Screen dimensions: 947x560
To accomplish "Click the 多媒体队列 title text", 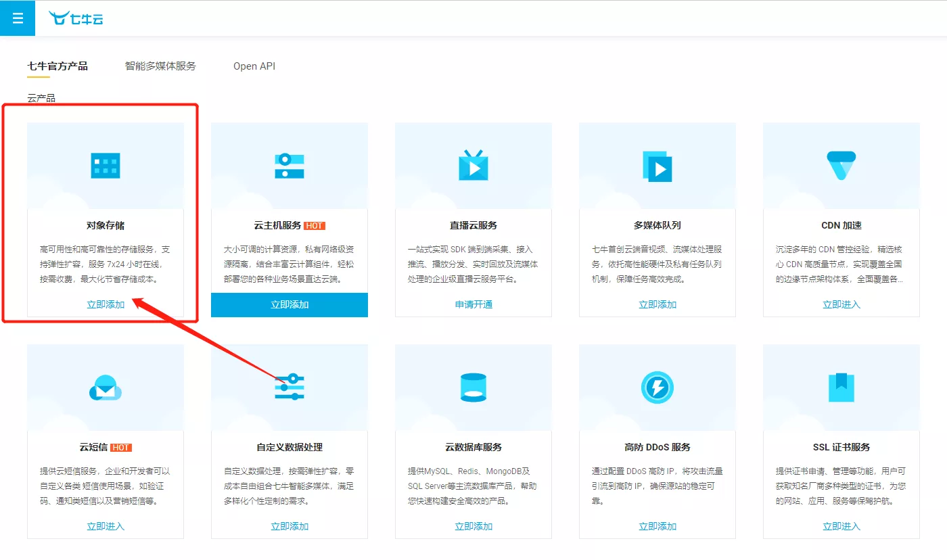I will pyautogui.click(x=657, y=225).
